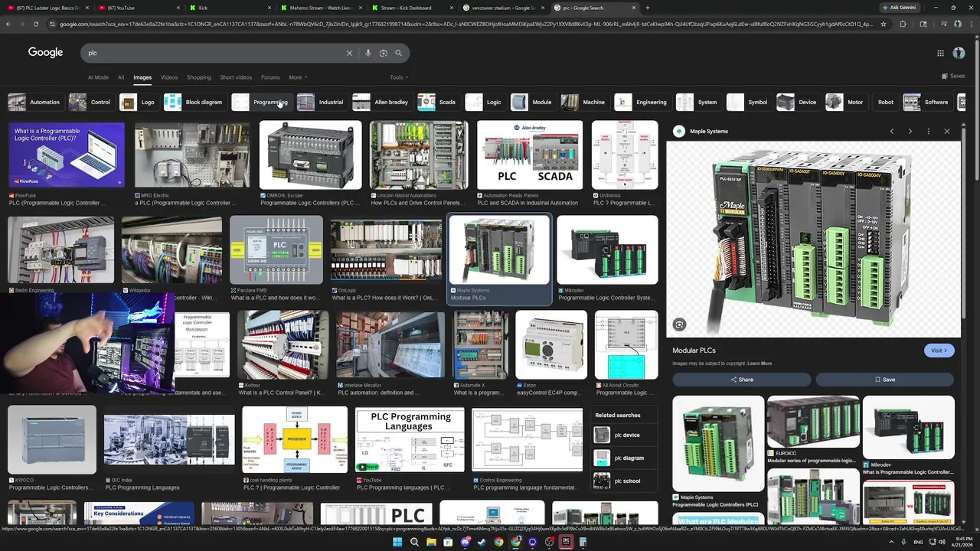Open the Stream - Kick Dashboard browser tab
Screen dimensions: 980x551
(412, 8)
